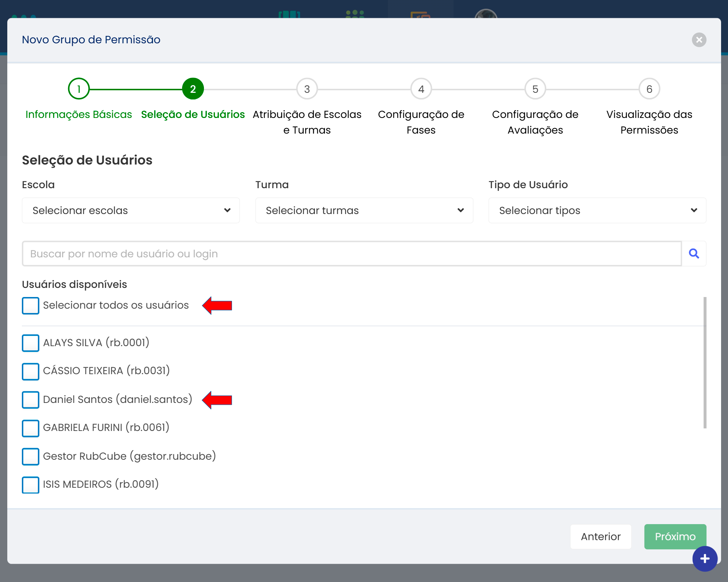Click the user search input field

click(x=351, y=254)
